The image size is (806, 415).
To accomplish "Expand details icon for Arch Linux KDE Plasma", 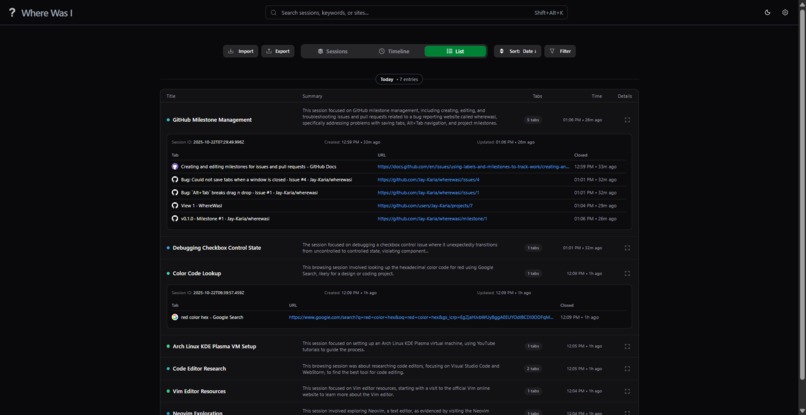I will [x=627, y=347].
